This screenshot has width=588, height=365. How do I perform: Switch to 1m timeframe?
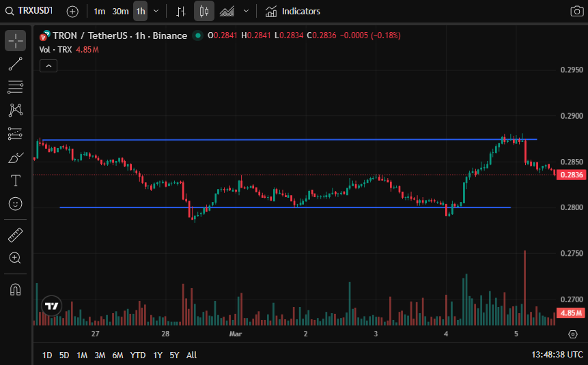[100, 11]
